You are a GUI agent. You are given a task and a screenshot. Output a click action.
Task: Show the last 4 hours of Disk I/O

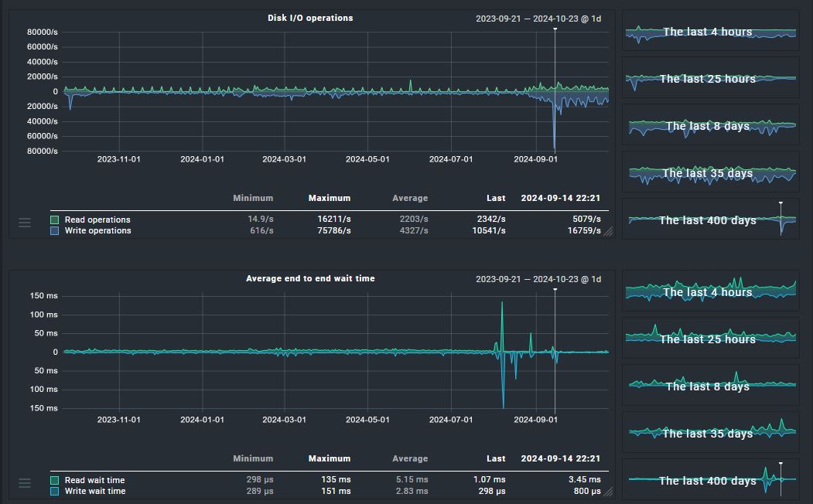[x=710, y=32]
